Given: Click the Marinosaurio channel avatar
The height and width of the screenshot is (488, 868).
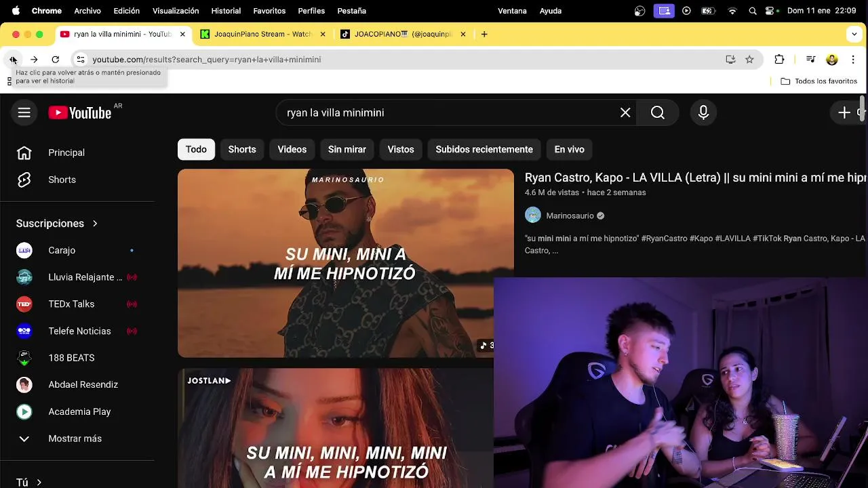Looking at the screenshot, I should pos(533,216).
